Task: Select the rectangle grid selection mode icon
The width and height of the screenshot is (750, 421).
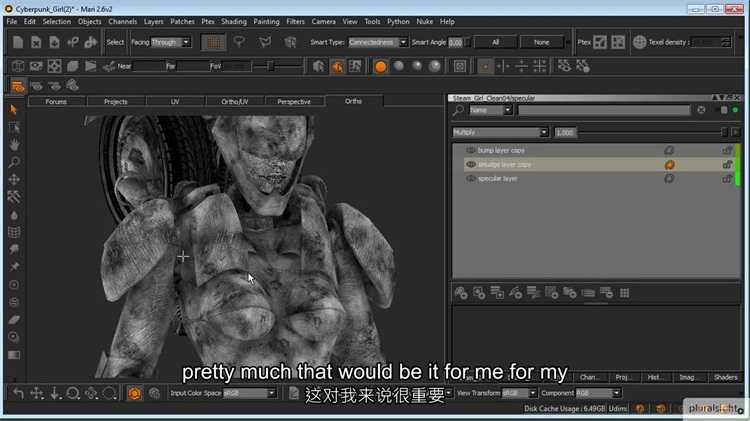Action: click(213, 42)
